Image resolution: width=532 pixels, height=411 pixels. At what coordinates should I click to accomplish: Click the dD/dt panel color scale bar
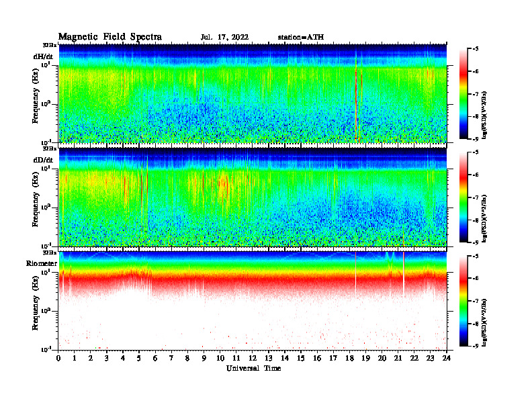coord(463,197)
